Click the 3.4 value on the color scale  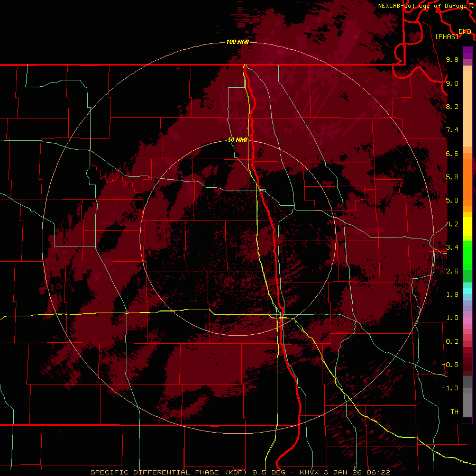pyautogui.click(x=452, y=248)
